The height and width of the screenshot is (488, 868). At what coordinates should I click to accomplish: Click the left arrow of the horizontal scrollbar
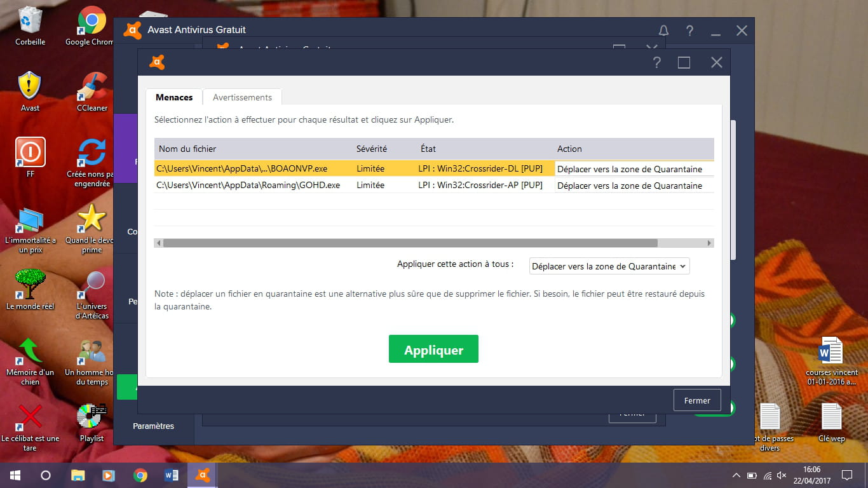pyautogui.click(x=158, y=243)
